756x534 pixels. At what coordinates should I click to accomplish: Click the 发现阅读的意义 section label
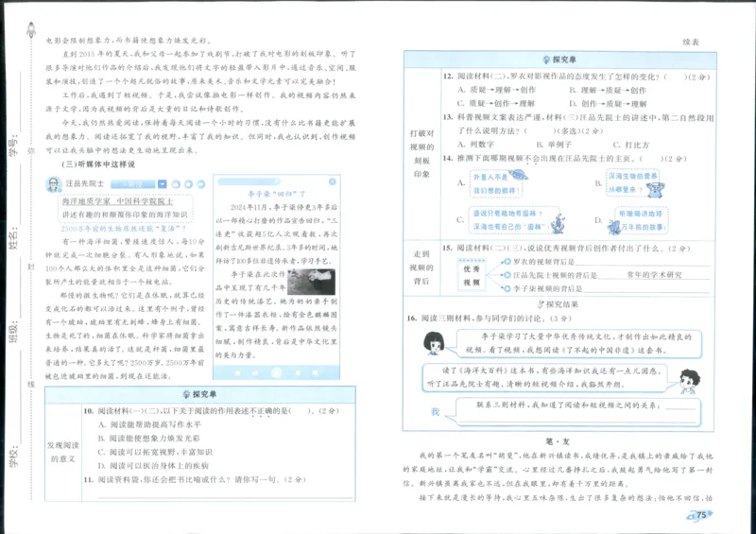[62, 452]
